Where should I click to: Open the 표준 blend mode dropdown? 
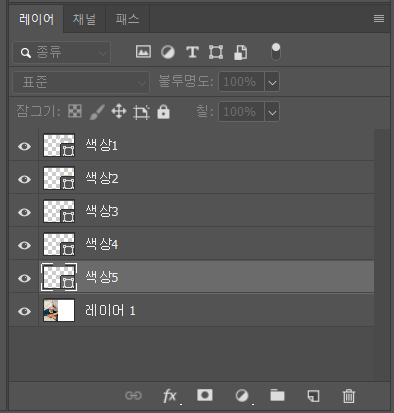[81, 82]
